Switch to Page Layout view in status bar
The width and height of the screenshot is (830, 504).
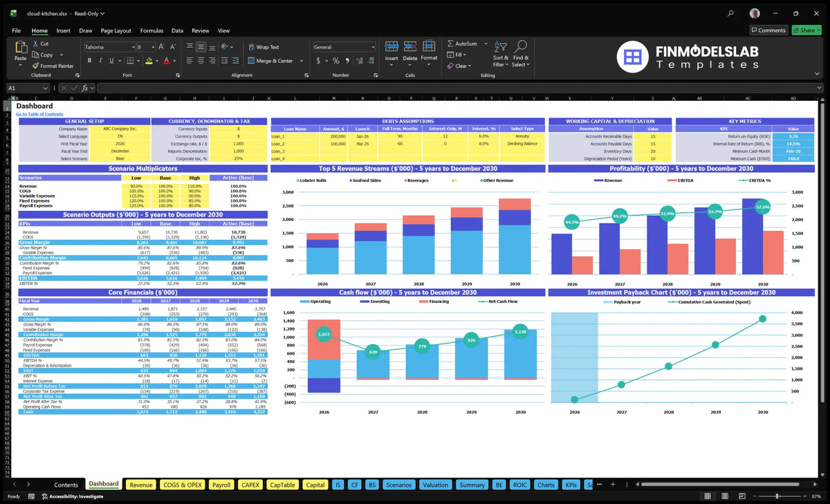pyautogui.click(x=724, y=496)
